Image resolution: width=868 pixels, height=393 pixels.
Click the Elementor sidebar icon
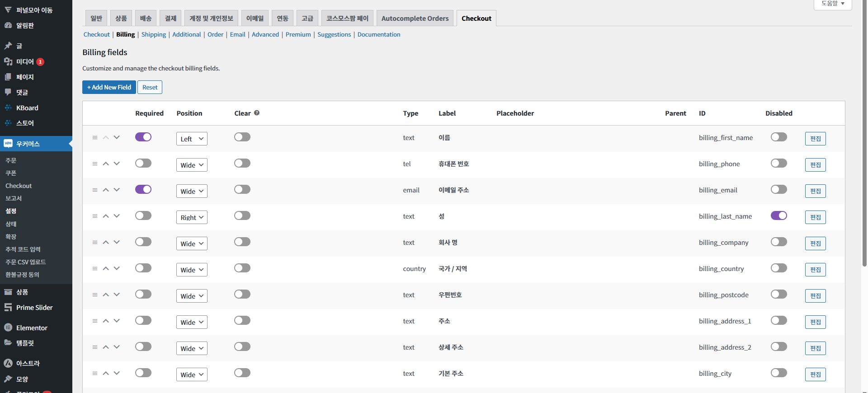coord(8,327)
